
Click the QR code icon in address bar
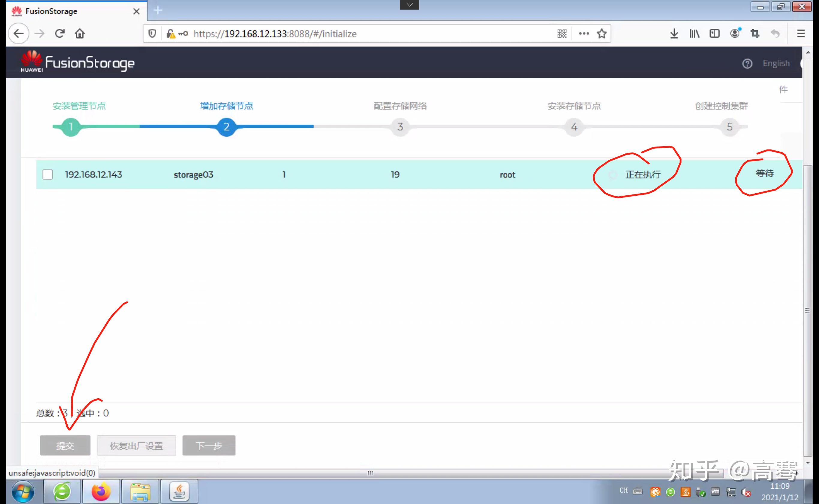[562, 34]
